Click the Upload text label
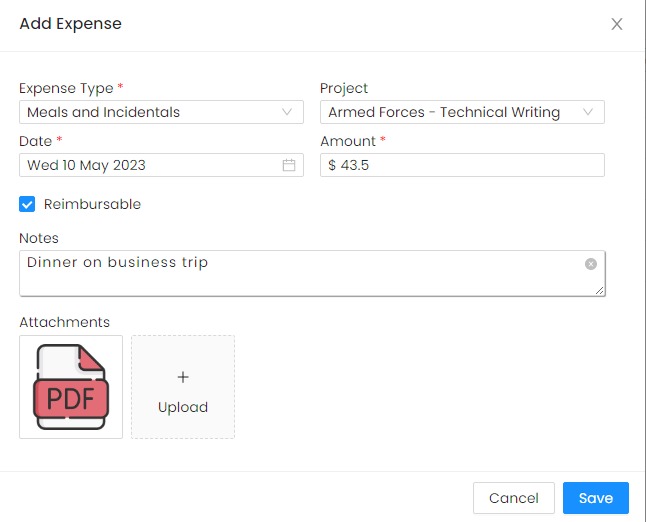Screen dimensions: 646x522 [183, 407]
